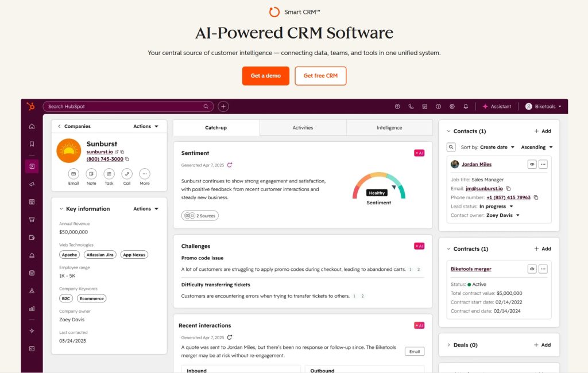Open the notifications bell in the top navbar
Screen dimensions: 588x373
point(466,106)
